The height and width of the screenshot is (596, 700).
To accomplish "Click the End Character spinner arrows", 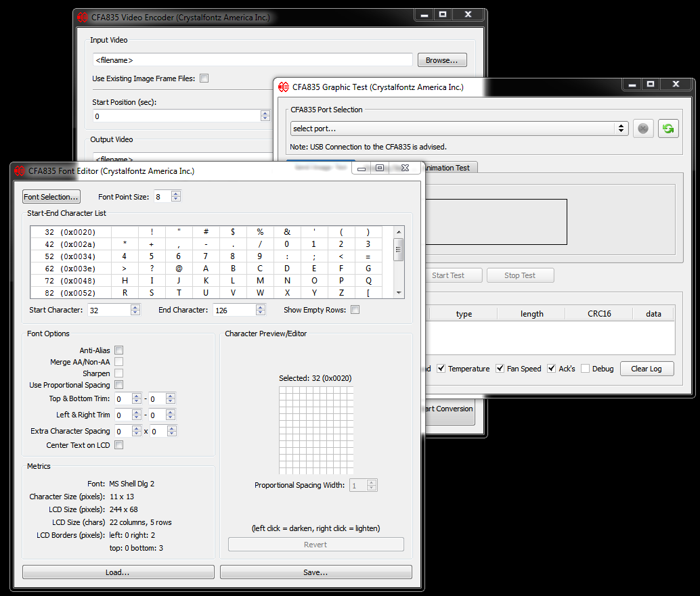I will (x=261, y=310).
